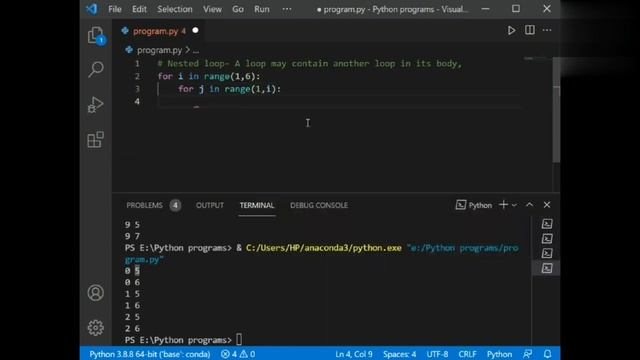Screen dimensions: 640x360
Task: Close the terminal panel
Action: (547, 205)
